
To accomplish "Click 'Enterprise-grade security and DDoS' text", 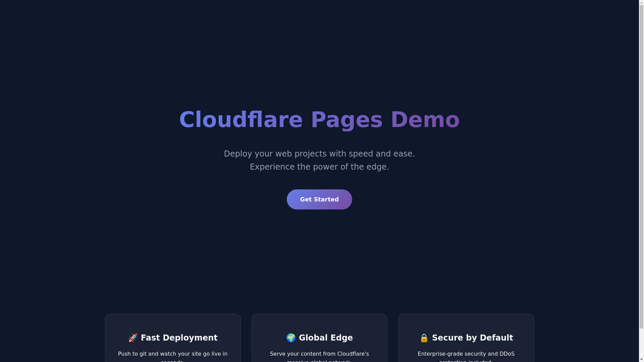I will [466, 354].
